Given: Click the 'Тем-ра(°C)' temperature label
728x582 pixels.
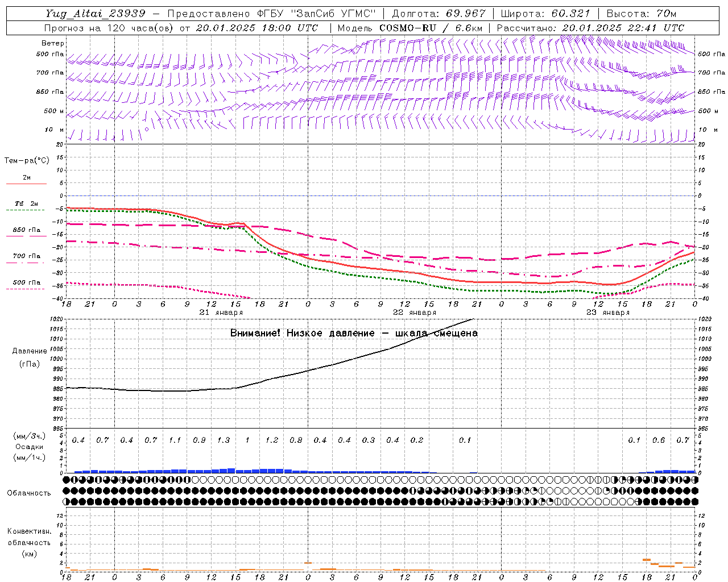Looking at the screenshot, I should [x=27, y=161].
